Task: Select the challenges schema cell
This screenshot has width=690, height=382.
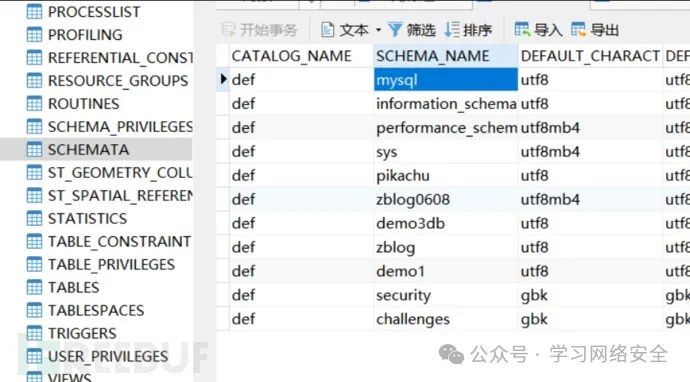Action: pos(446,319)
